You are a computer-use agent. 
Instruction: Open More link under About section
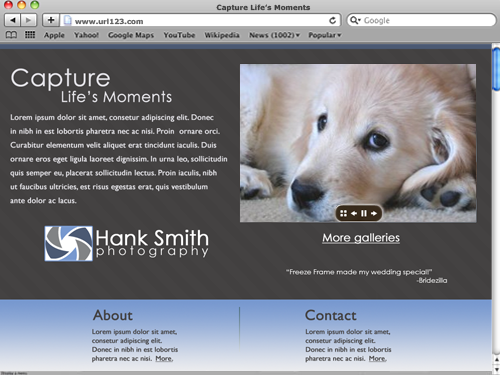tap(164, 359)
